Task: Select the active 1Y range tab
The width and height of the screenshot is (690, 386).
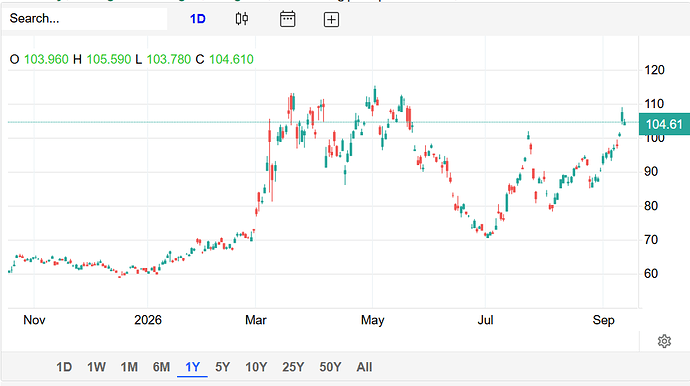Action: tap(192, 367)
